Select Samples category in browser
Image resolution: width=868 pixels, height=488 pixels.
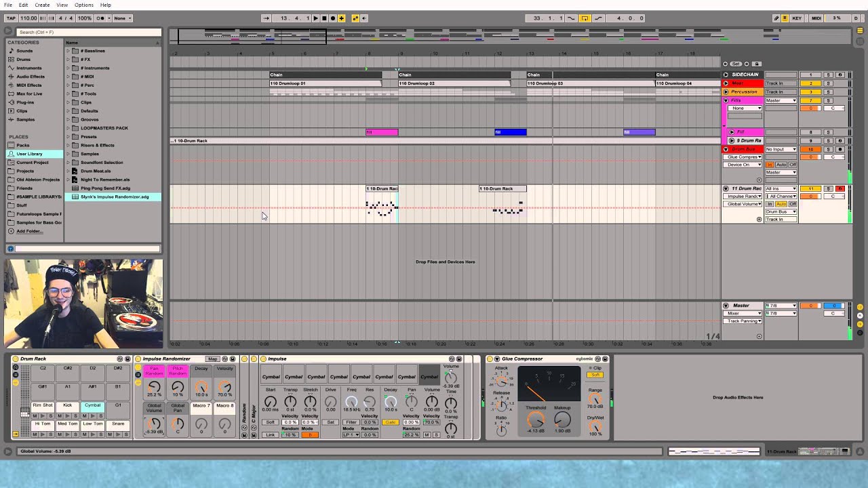coord(25,119)
